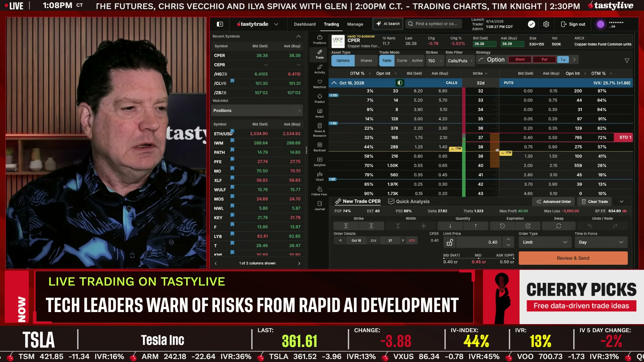The height and width of the screenshot is (362, 644).
Task: Switch to the Dashboard tab
Action: click(305, 24)
